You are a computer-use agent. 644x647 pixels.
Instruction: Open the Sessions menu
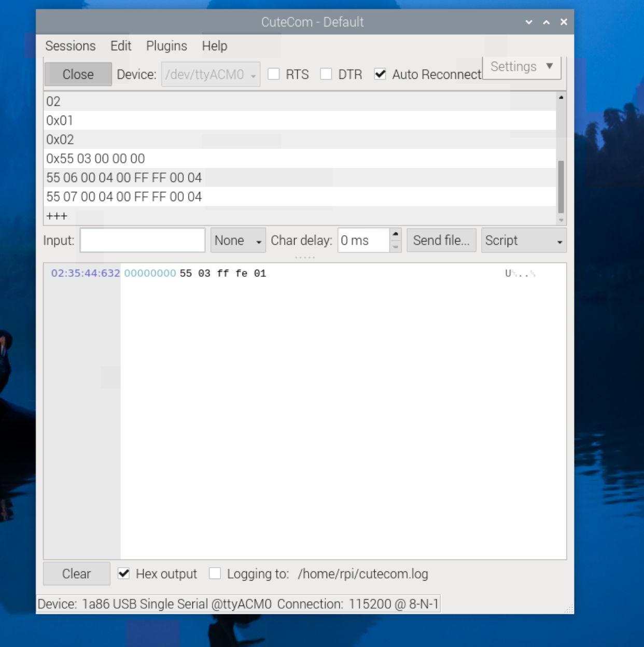(71, 46)
